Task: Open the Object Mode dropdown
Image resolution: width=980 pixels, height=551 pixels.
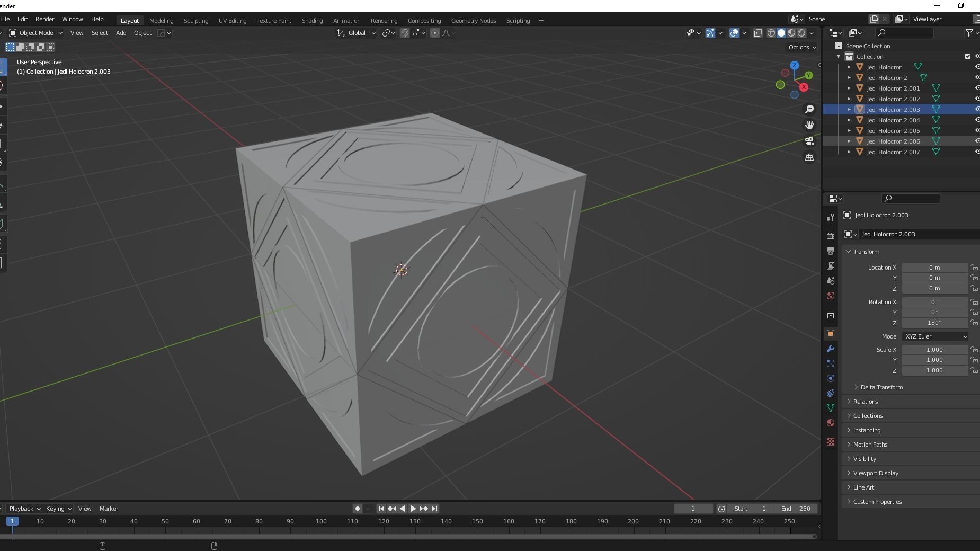Action: 36,33
